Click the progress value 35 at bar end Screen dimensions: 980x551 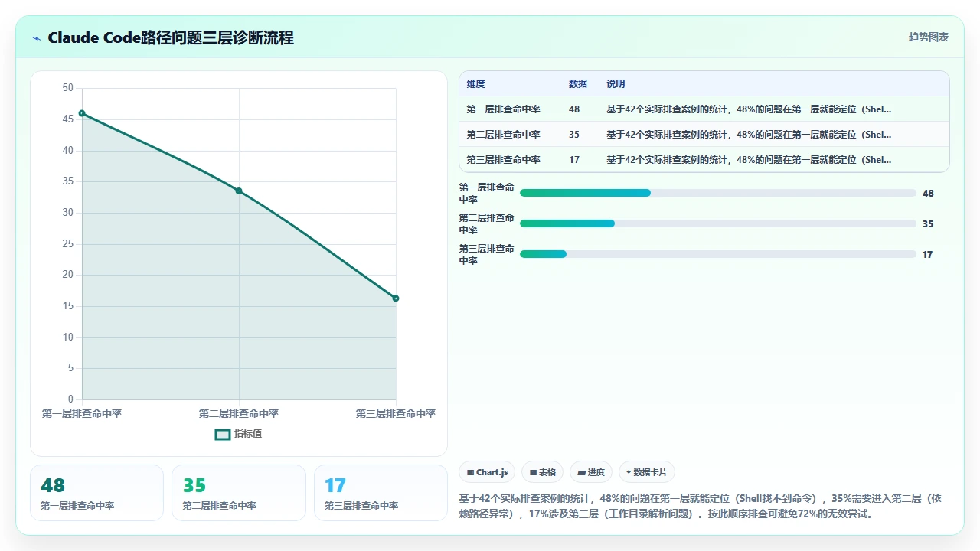click(928, 224)
